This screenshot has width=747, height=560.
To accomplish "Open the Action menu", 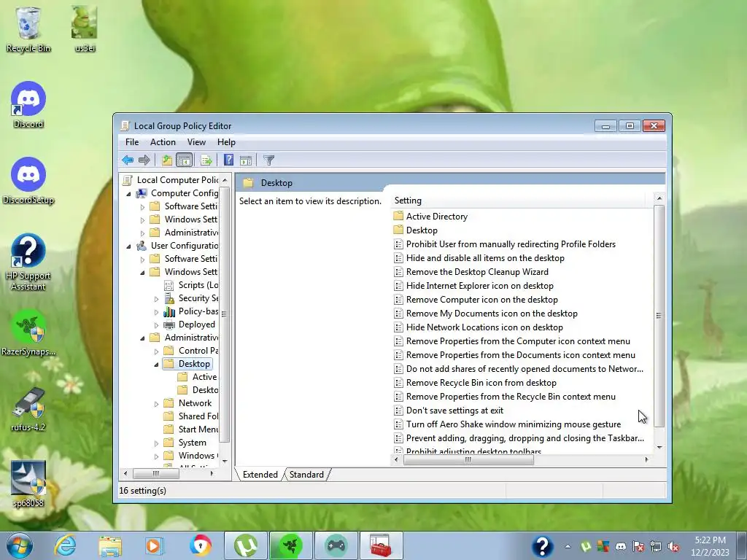I will point(163,142).
